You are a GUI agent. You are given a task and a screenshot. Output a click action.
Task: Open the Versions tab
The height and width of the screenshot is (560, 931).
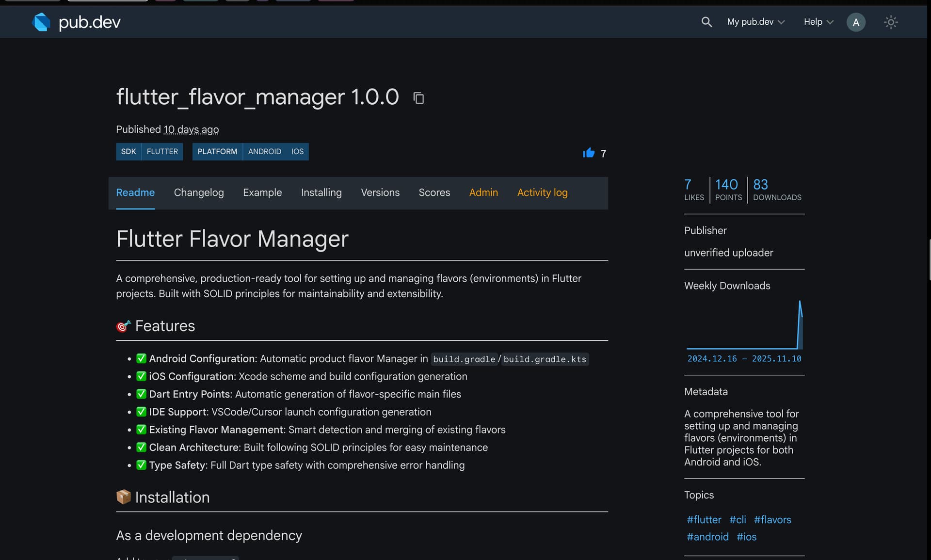pyautogui.click(x=380, y=192)
